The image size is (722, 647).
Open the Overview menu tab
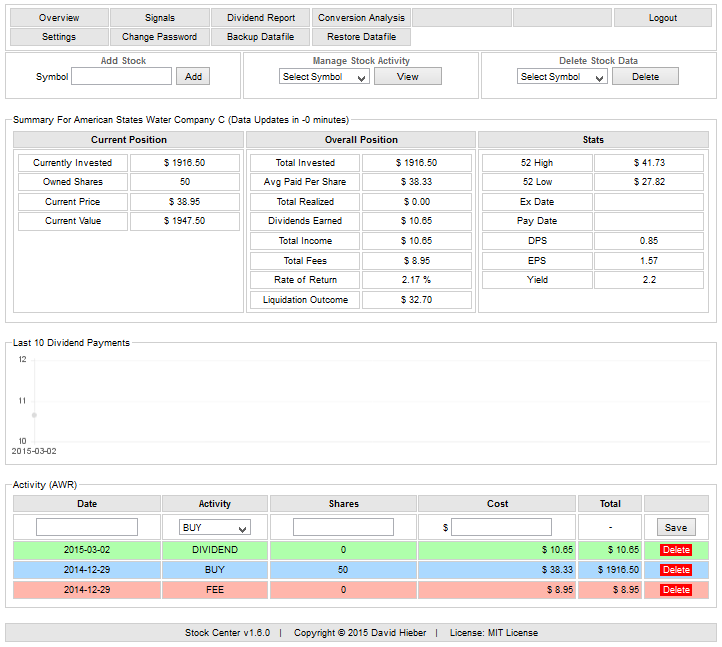59,18
